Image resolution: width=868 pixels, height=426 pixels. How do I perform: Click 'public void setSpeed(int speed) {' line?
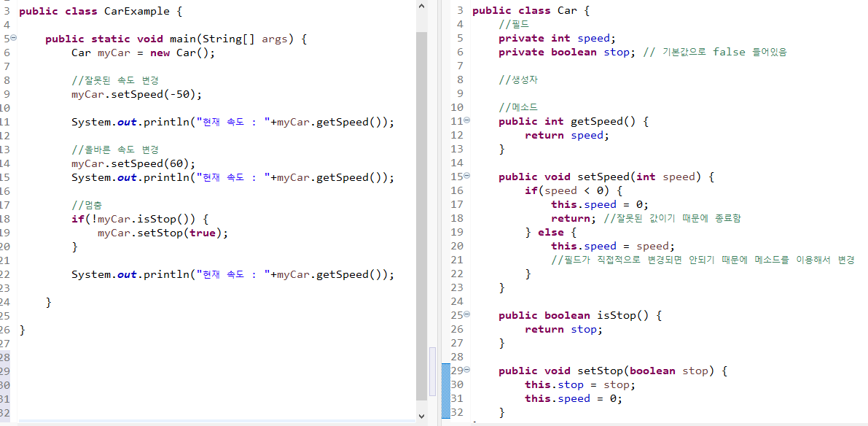click(x=606, y=177)
